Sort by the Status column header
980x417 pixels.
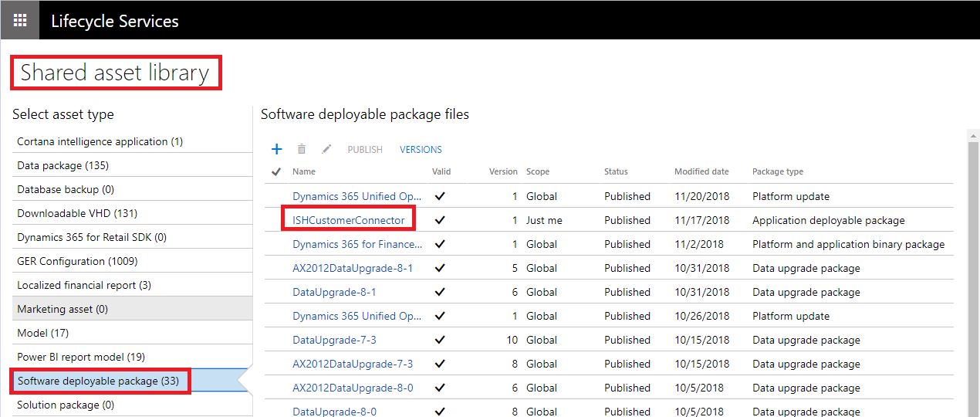click(616, 171)
